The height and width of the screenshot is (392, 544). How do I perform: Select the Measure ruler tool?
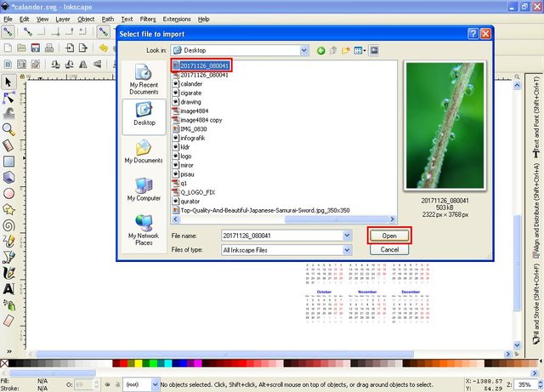pos(8,145)
